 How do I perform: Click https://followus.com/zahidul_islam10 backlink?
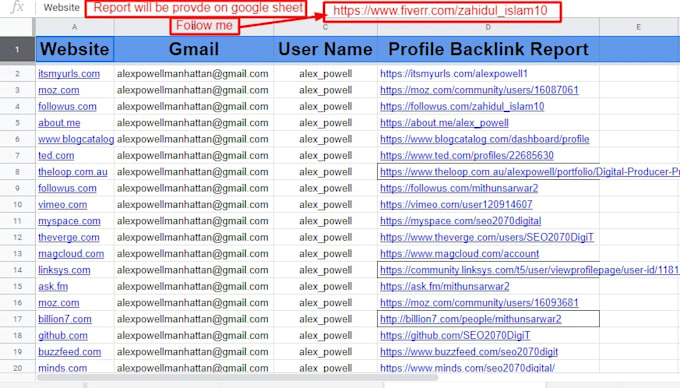[x=462, y=107]
